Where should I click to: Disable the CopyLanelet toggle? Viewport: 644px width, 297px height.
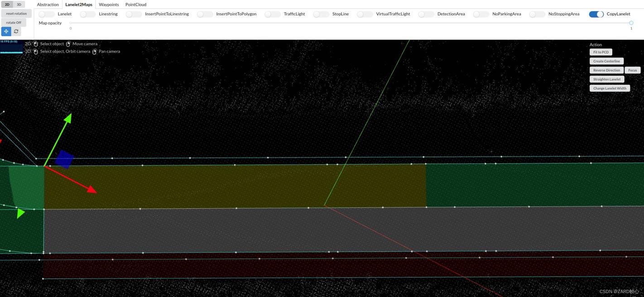coord(596,14)
